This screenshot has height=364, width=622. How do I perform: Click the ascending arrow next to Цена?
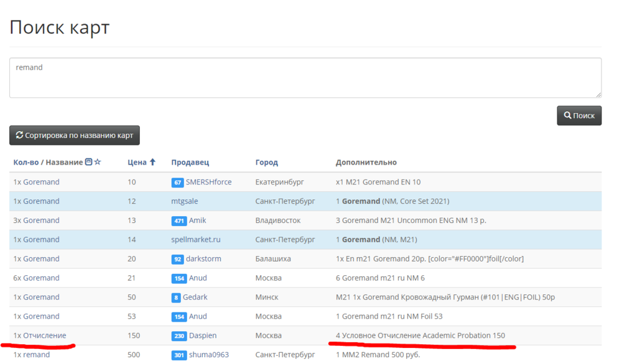(152, 162)
